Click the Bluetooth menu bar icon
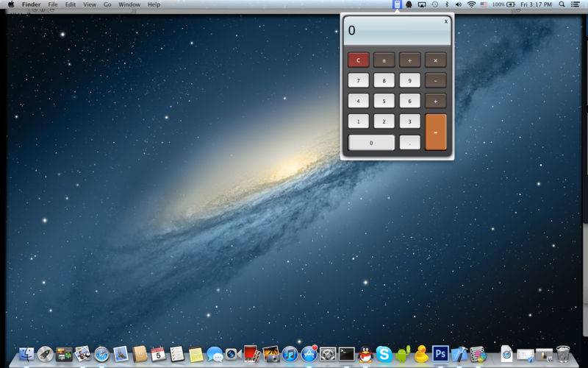 447,4
